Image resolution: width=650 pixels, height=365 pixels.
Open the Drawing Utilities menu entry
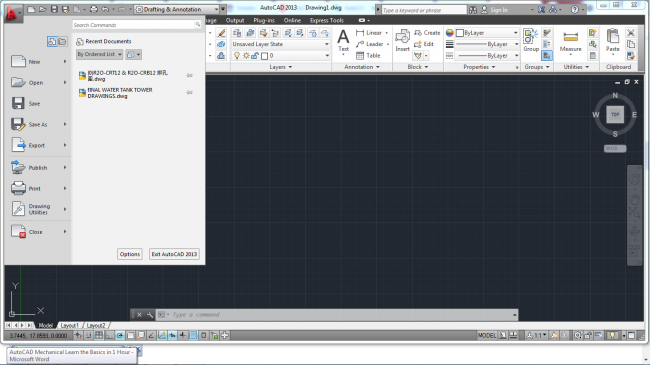click(x=39, y=209)
